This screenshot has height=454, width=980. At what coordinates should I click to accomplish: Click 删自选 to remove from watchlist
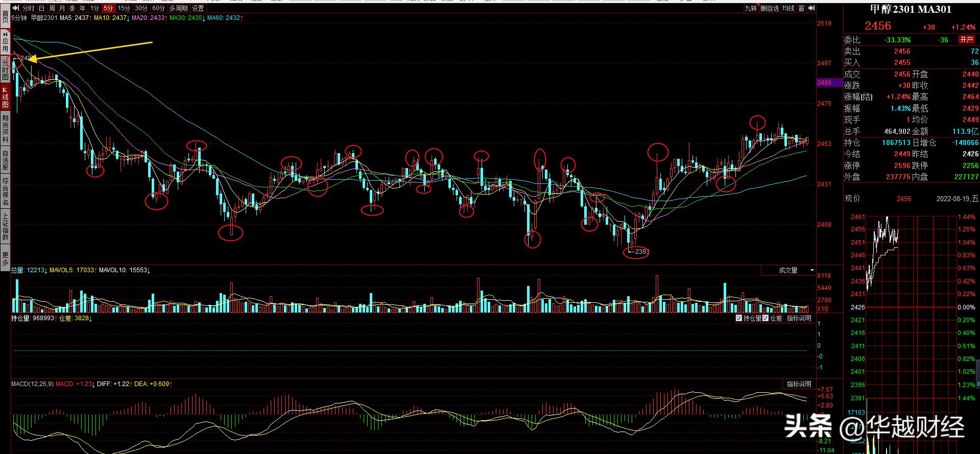pyautogui.click(x=770, y=8)
